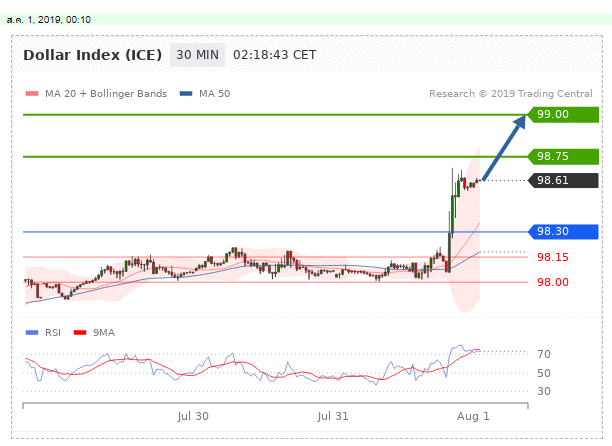
Task: Click the green 98.75 resistance tag
Action: click(x=563, y=156)
